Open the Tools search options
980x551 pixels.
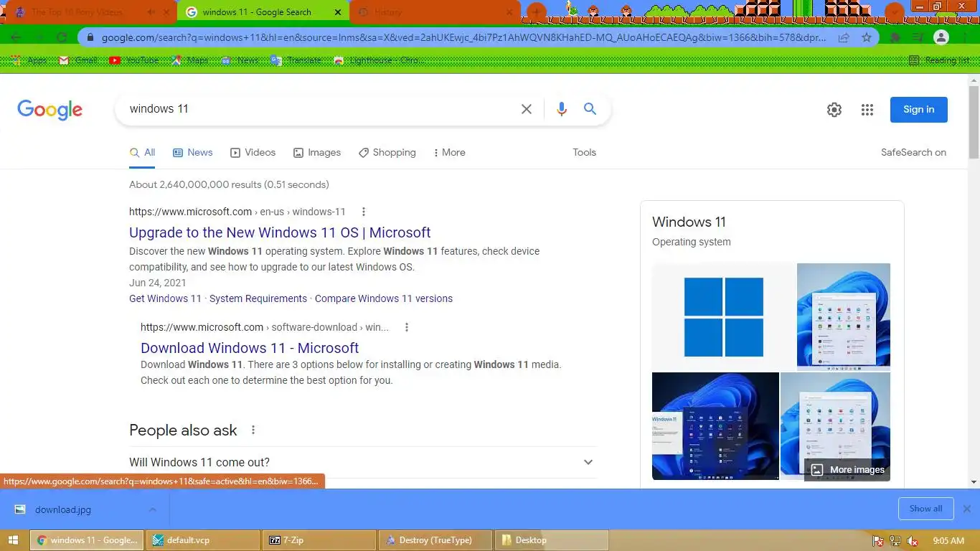pyautogui.click(x=584, y=152)
